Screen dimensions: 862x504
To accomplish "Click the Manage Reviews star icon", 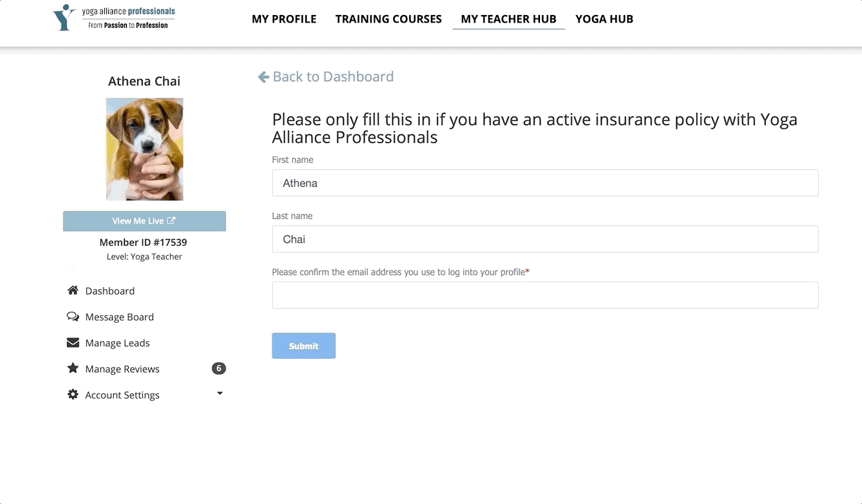I will point(73,368).
